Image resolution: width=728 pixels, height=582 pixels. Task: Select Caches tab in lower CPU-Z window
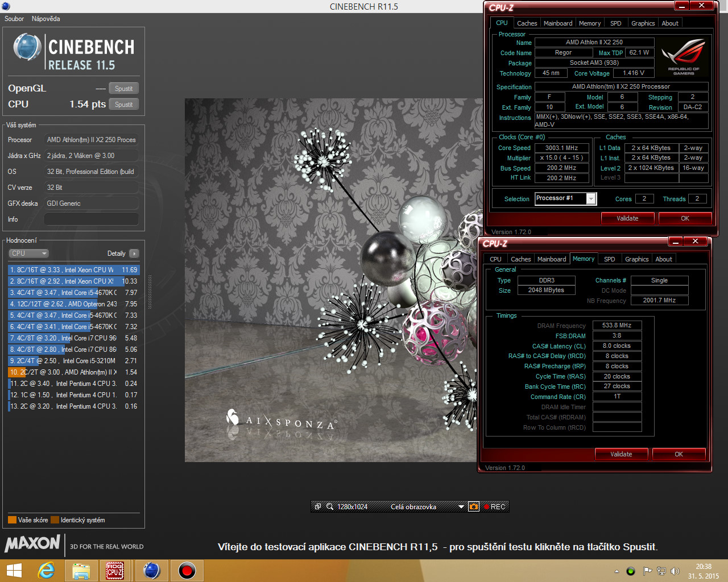coord(520,259)
